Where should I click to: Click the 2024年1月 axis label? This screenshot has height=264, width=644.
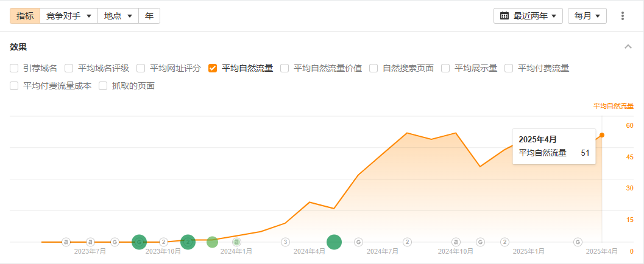click(236, 251)
